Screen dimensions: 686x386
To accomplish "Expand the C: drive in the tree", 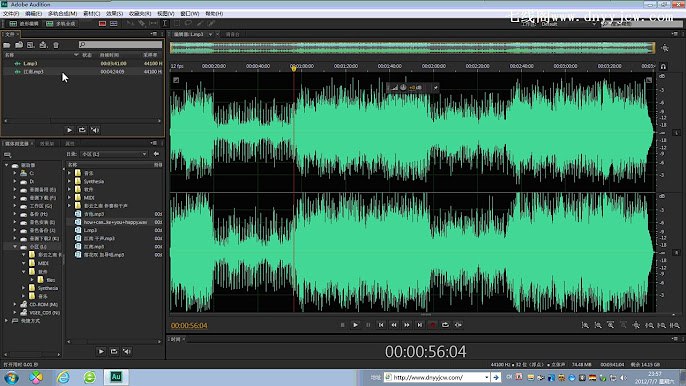I will click(15, 173).
